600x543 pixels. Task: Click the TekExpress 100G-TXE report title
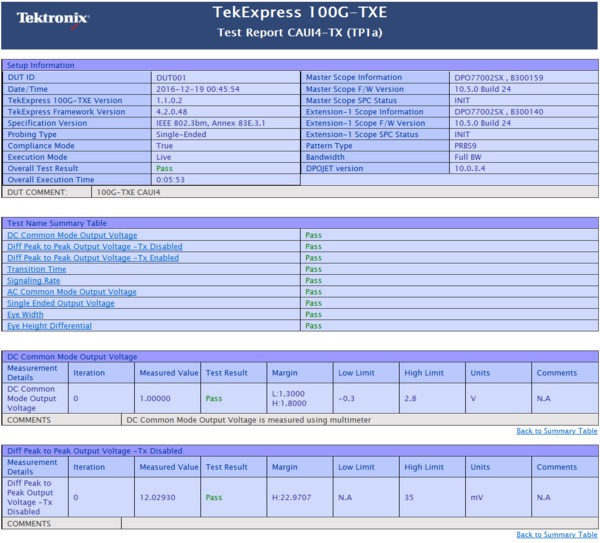pos(300,13)
